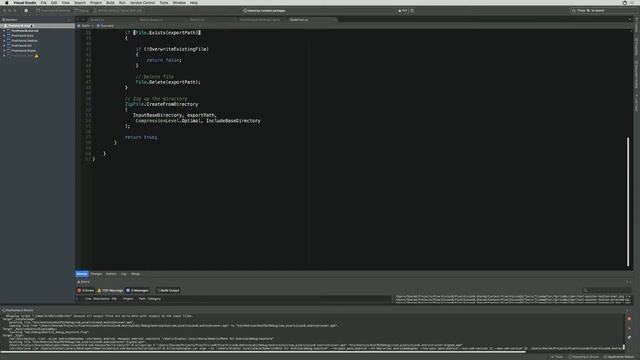Open the File menu

43,2
